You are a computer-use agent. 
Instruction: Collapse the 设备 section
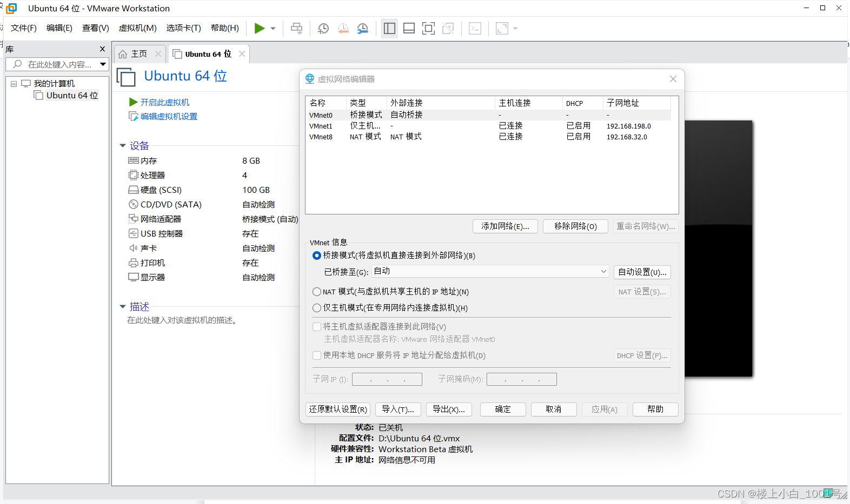coord(123,146)
